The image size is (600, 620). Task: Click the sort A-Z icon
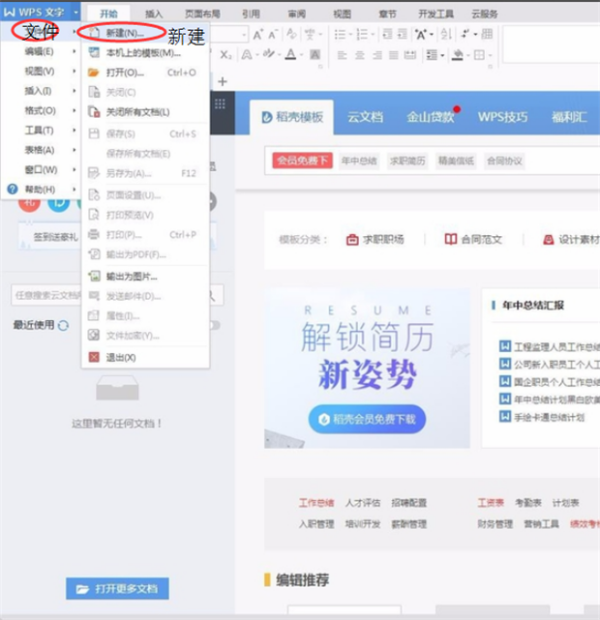coord(446,34)
